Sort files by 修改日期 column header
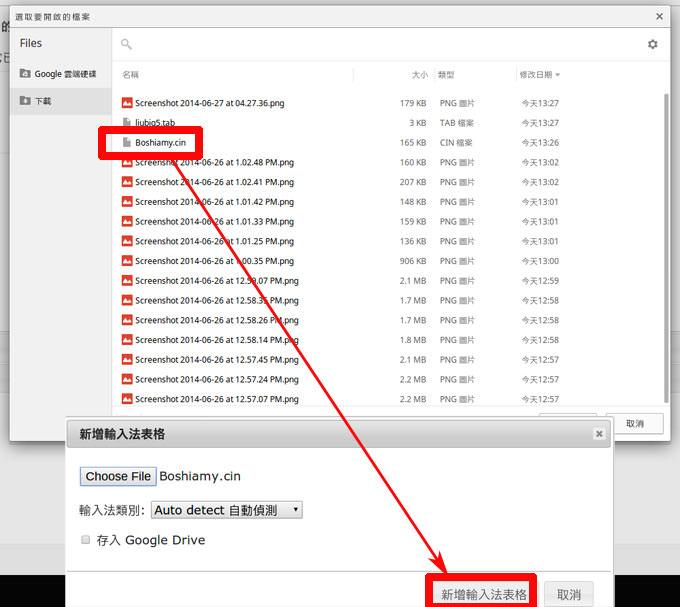680x607 pixels. coord(540,75)
